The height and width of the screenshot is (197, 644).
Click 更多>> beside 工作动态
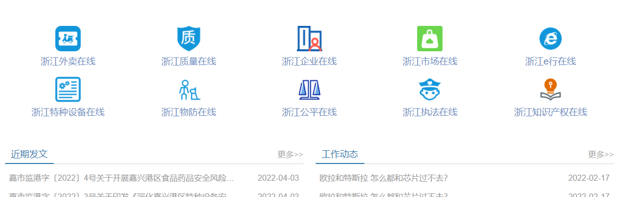601,154
